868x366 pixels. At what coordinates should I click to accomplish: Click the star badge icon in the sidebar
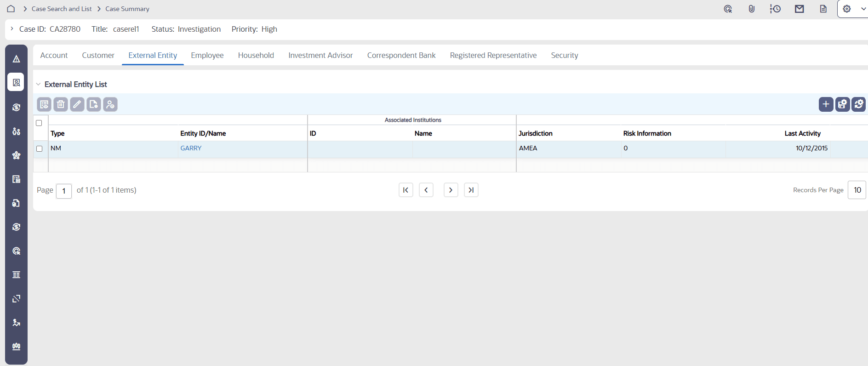(16, 155)
